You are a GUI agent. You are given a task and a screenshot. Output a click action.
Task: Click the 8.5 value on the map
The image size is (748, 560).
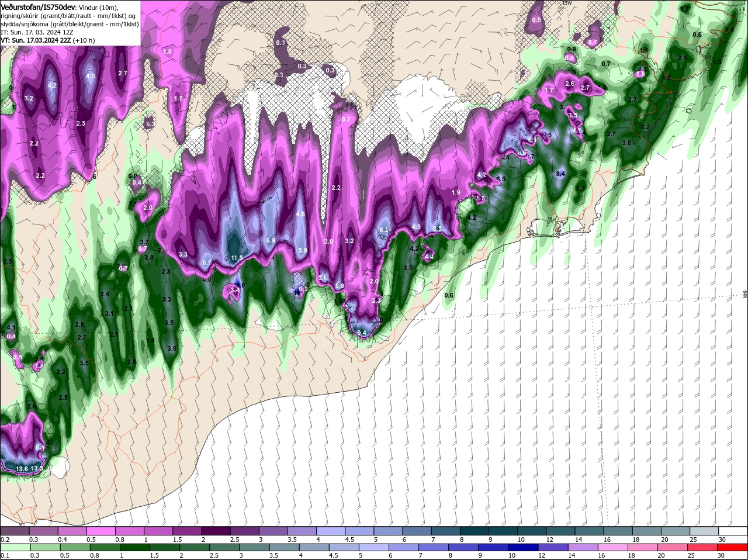[x=437, y=228]
